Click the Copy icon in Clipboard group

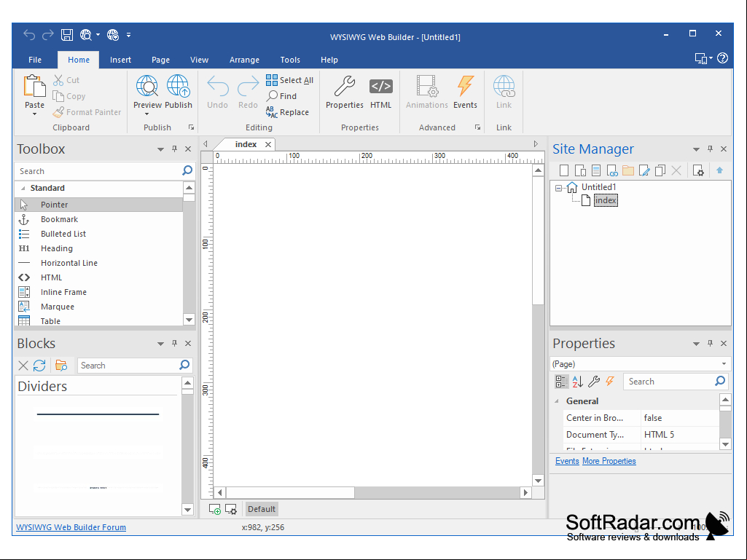(x=58, y=96)
